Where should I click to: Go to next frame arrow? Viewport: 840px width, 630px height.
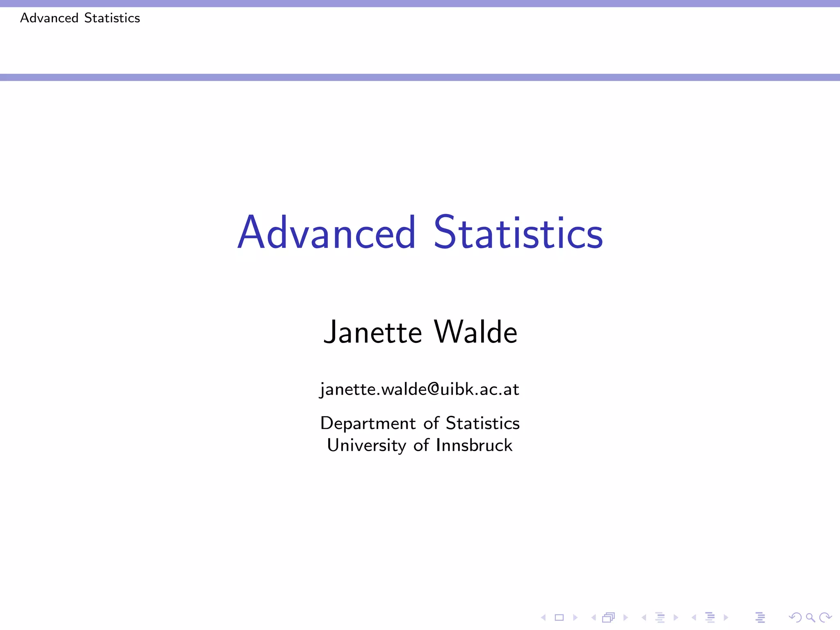tap(625, 617)
